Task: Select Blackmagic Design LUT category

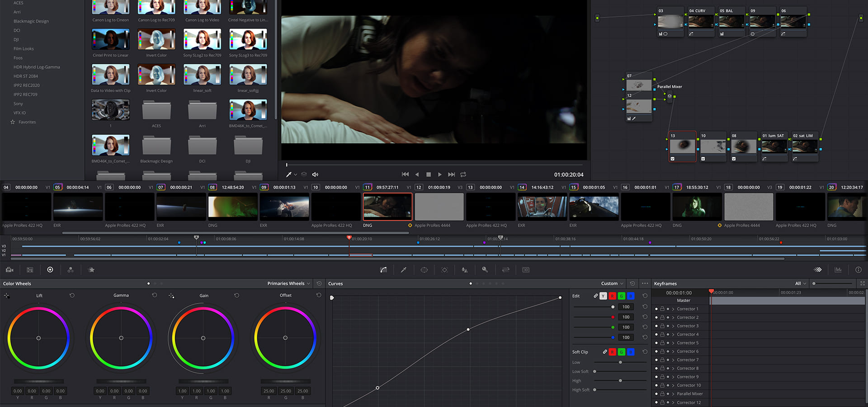Action: (31, 21)
